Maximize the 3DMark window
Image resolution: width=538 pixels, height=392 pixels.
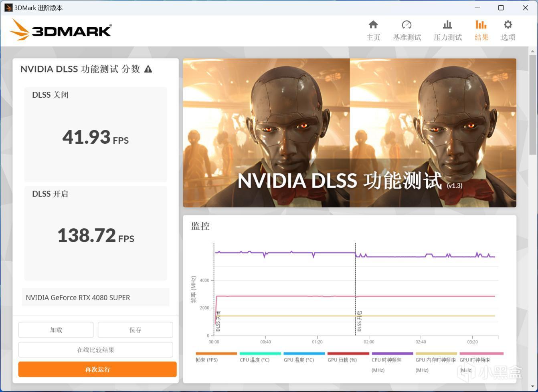pyautogui.click(x=501, y=8)
